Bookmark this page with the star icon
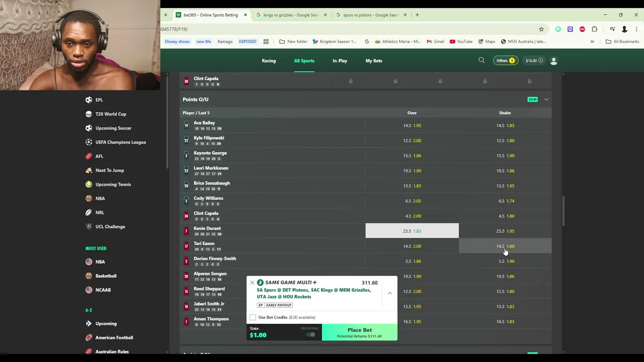Image resolution: width=644 pixels, height=362 pixels. point(541,29)
